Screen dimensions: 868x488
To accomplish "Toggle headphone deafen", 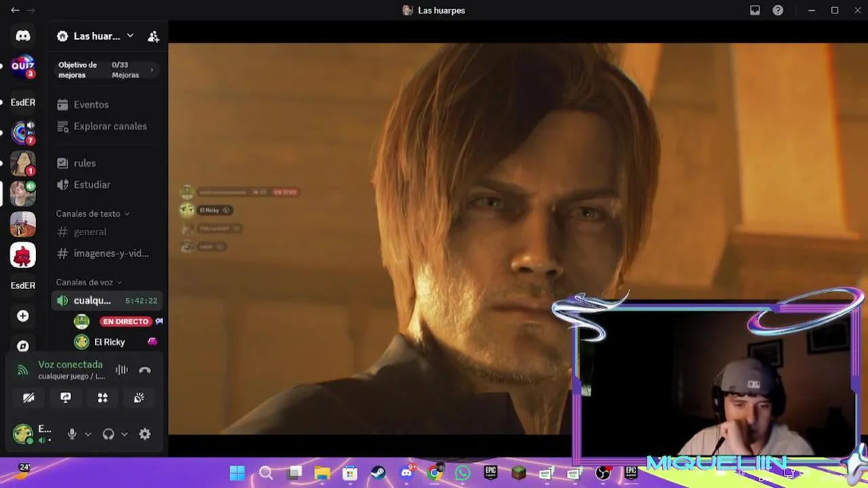I will click(108, 434).
